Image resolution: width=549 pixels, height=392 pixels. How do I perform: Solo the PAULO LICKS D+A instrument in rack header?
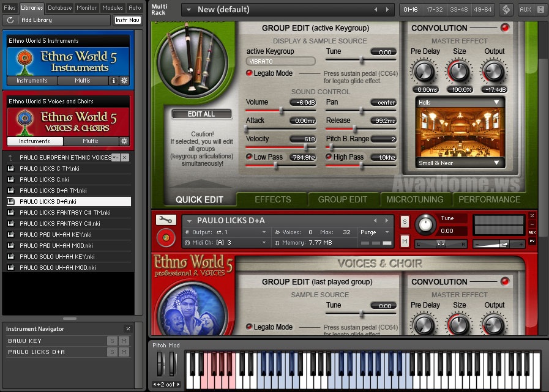(x=405, y=221)
